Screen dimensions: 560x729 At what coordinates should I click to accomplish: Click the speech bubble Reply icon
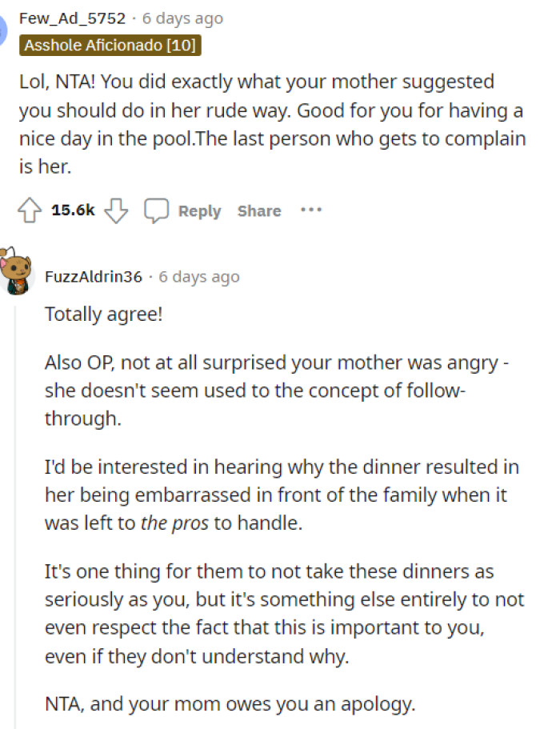[155, 210]
